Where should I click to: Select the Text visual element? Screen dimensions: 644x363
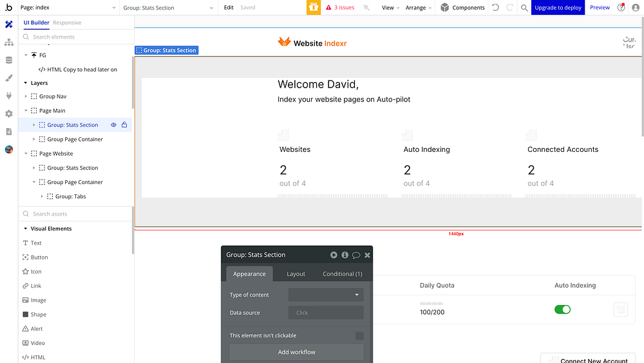coord(32,243)
